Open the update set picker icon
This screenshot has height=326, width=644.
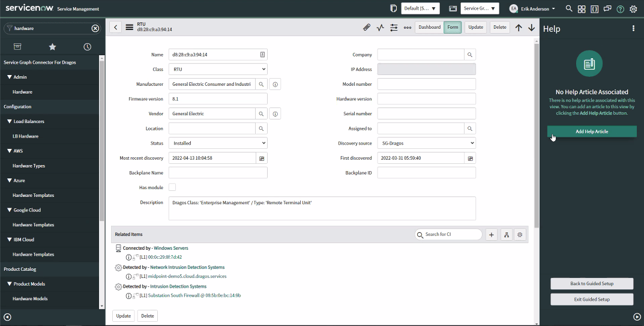point(394,8)
